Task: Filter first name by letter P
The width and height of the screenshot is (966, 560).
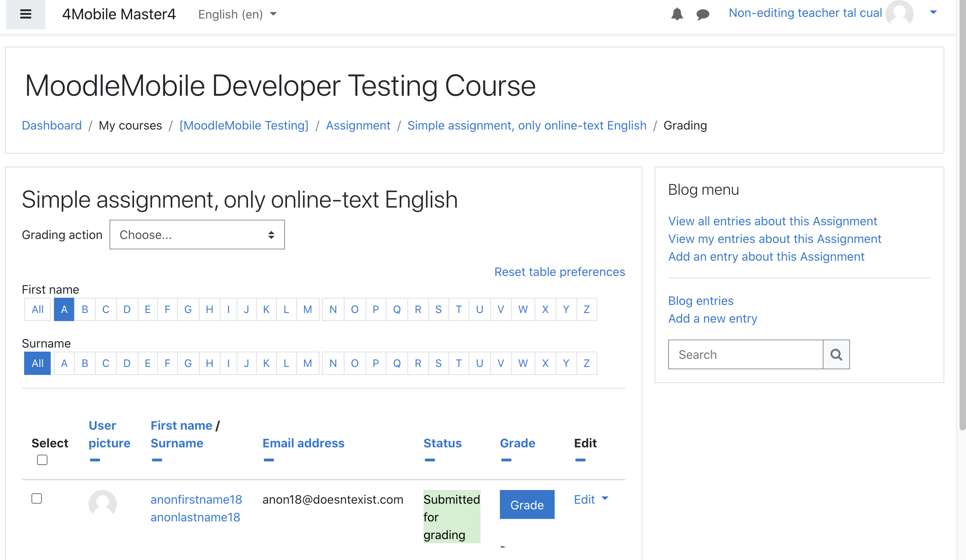Action: pyautogui.click(x=376, y=309)
